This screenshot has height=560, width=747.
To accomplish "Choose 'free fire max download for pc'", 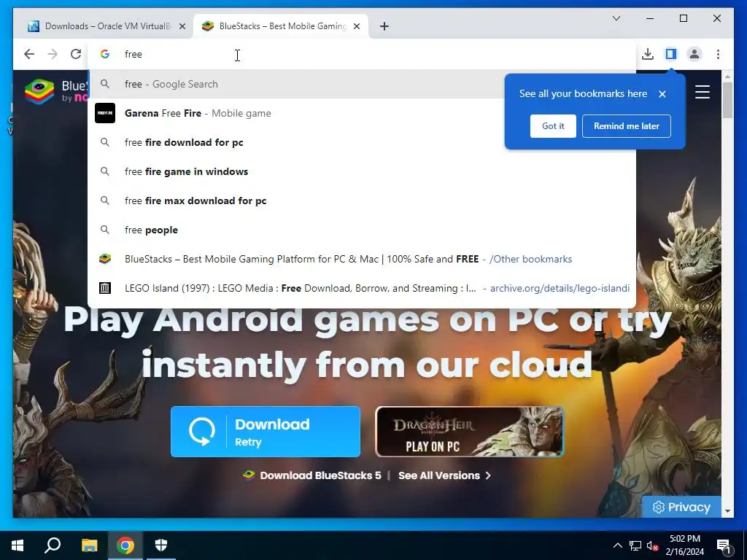I will (x=362, y=201).
